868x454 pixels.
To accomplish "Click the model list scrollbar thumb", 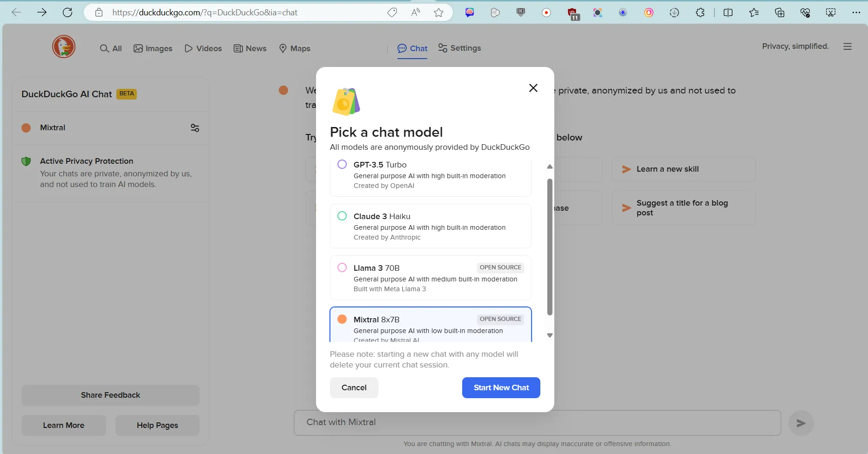I will click(550, 247).
